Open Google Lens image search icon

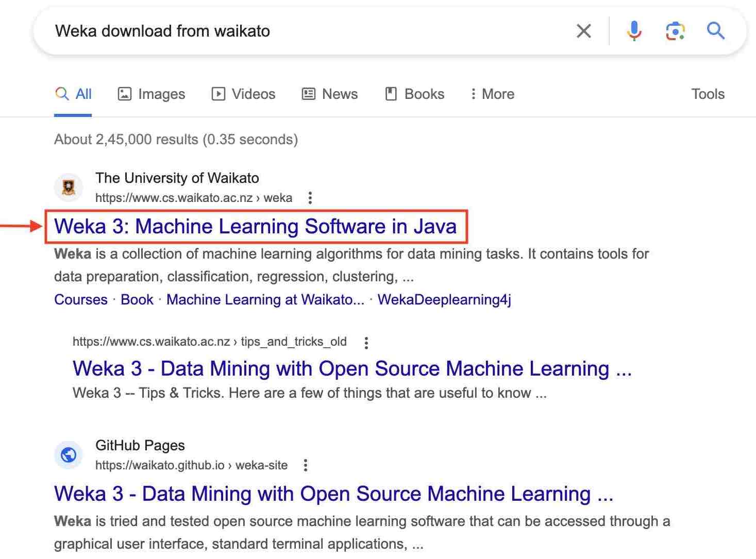point(675,31)
